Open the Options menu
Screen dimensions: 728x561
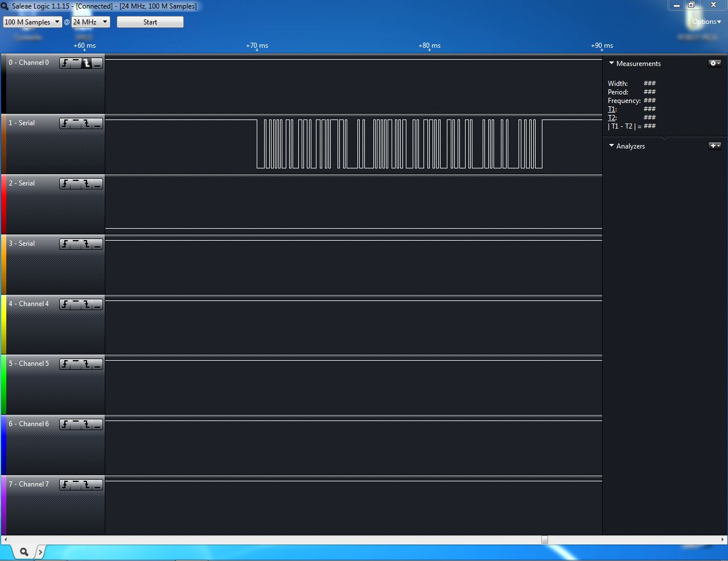point(706,22)
